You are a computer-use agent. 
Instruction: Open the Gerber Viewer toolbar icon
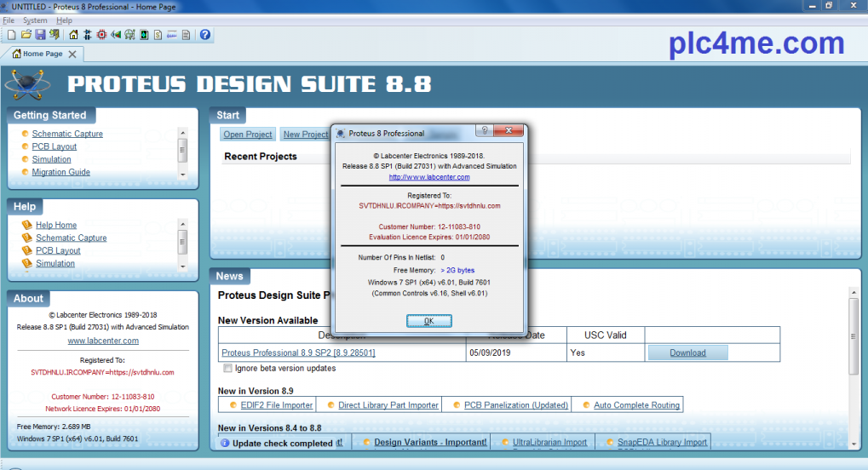(x=129, y=35)
